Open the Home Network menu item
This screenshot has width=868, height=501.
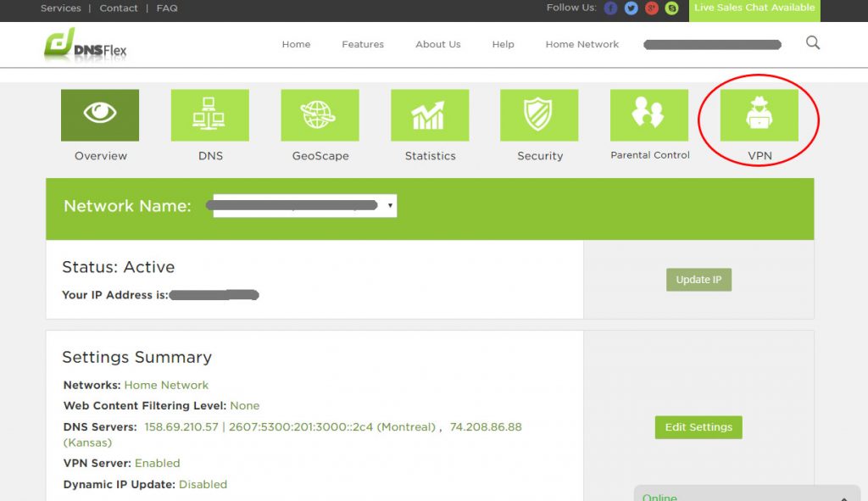[582, 44]
